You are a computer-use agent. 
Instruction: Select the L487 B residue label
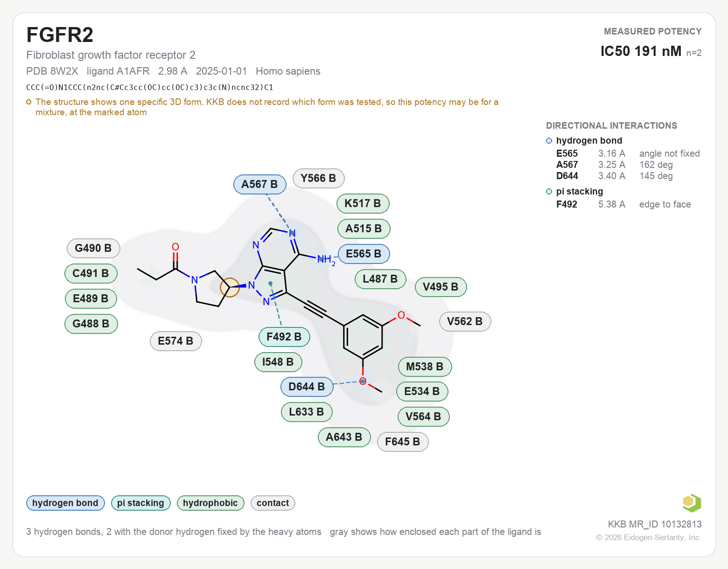pos(380,279)
